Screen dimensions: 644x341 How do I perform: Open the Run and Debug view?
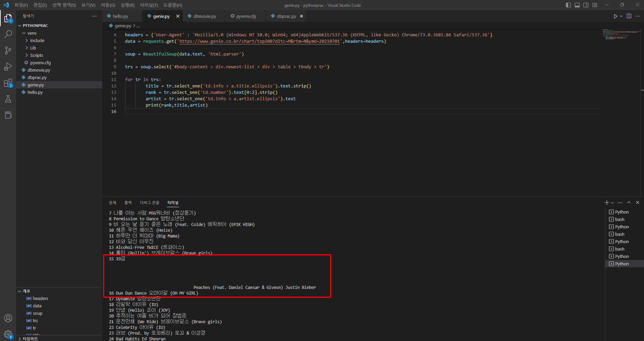[8, 66]
